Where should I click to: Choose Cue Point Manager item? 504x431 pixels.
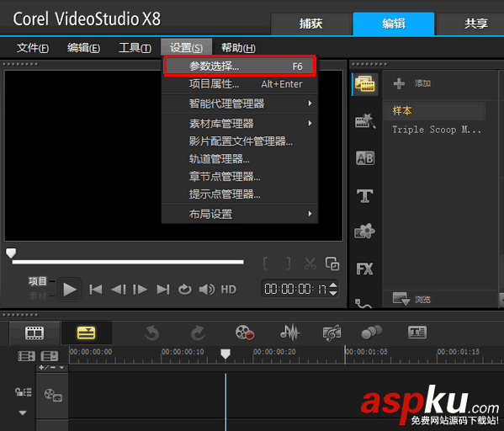240,194
